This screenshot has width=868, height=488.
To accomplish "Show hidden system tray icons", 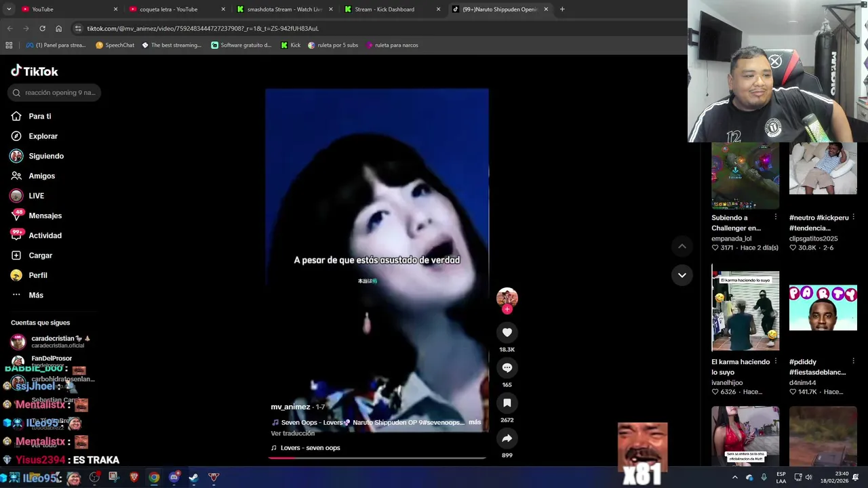I will (734, 477).
